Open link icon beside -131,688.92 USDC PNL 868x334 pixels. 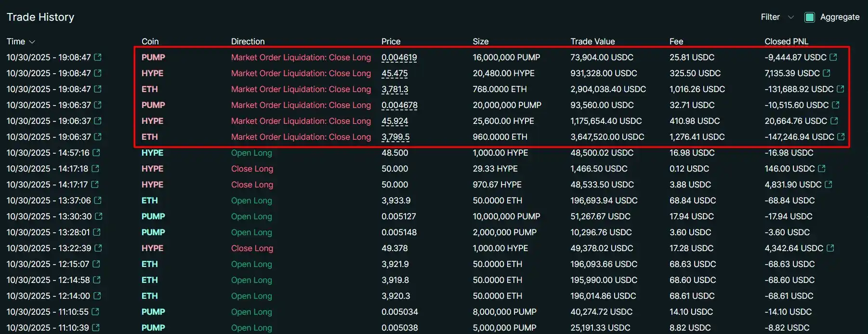click(x=841, y=89)
